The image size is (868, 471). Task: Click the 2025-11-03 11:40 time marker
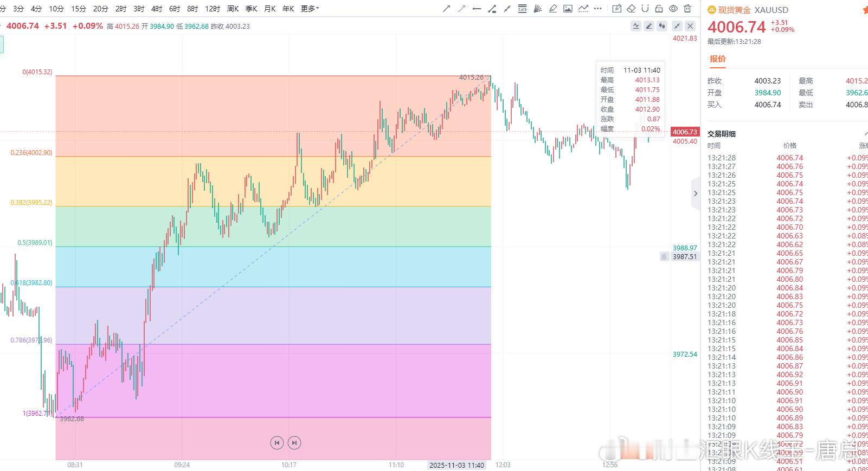point(456,465)
